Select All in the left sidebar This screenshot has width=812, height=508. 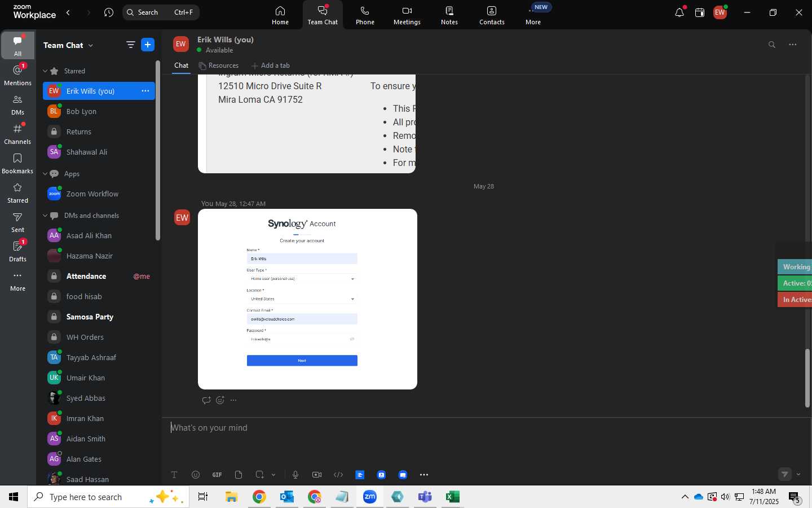pyautogui.click(x=17, y=46)
